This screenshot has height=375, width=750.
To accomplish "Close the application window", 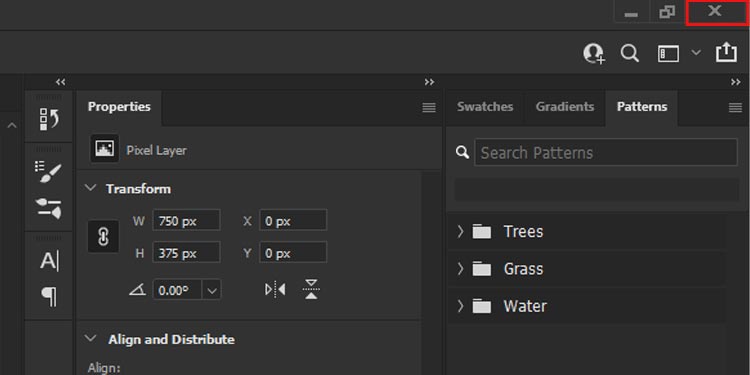I will 715,12.
